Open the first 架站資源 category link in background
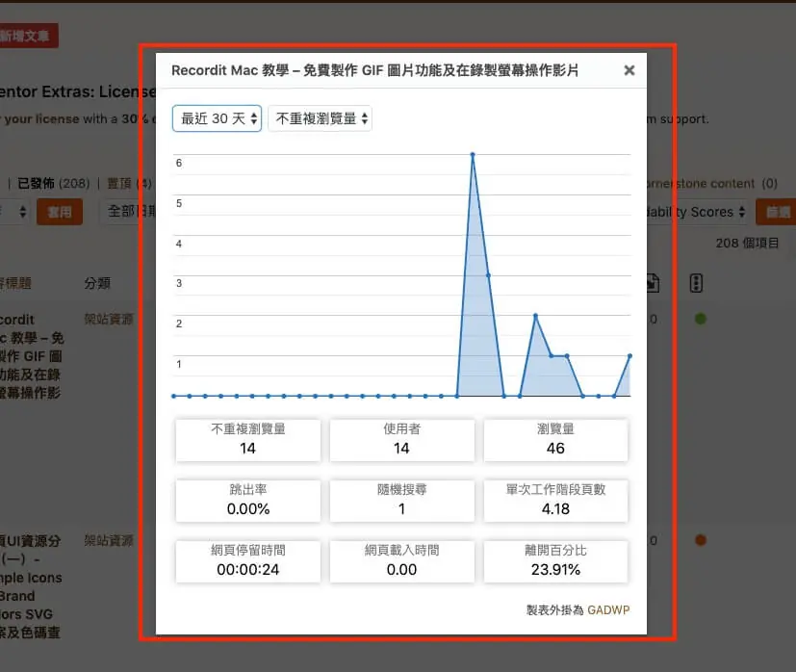 pyautogui.click(x=109, y=319)
